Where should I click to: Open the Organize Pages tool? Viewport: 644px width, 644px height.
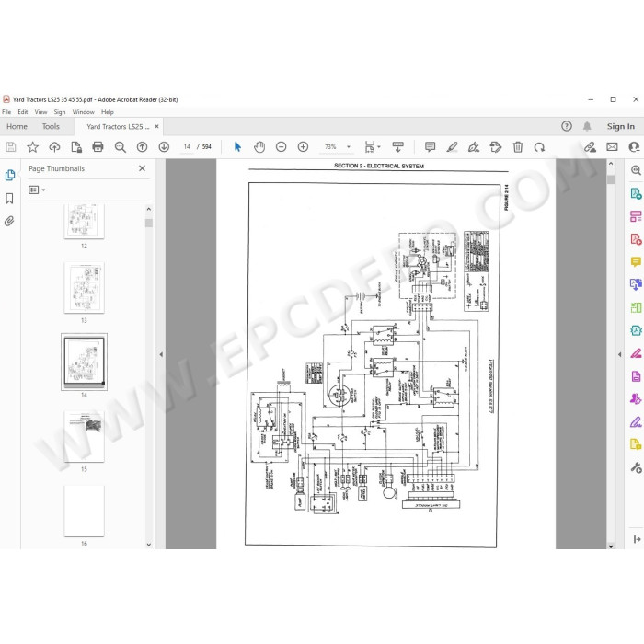[636, 216]
